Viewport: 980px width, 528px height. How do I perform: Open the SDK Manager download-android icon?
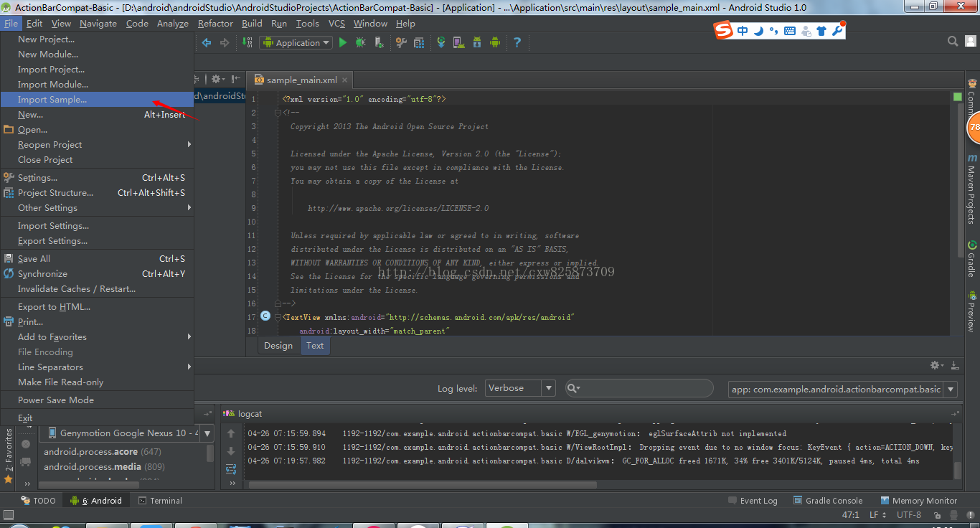pyautogui.click(x=477, y=43)
